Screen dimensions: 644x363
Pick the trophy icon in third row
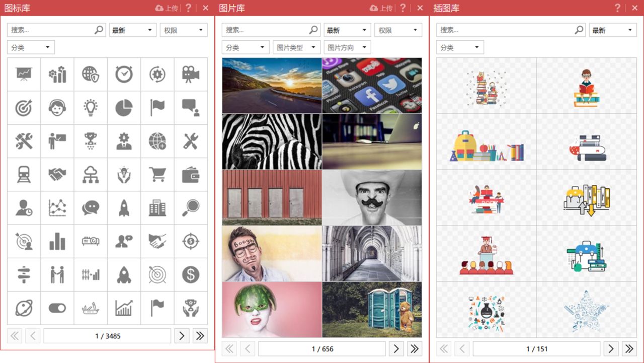[x=91, y=141]
